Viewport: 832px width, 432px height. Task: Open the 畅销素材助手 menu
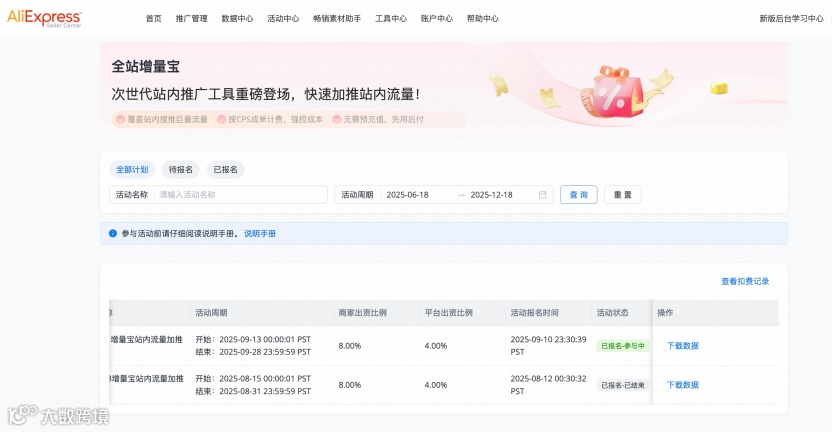337,19
